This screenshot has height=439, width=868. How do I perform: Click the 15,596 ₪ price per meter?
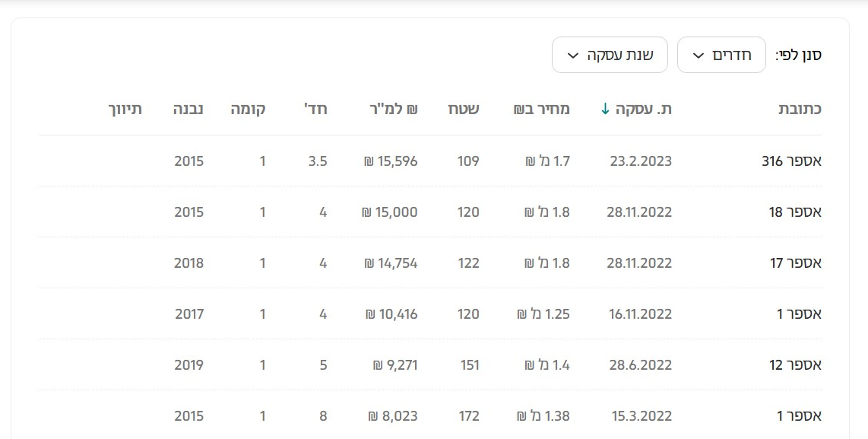[391, 161]
